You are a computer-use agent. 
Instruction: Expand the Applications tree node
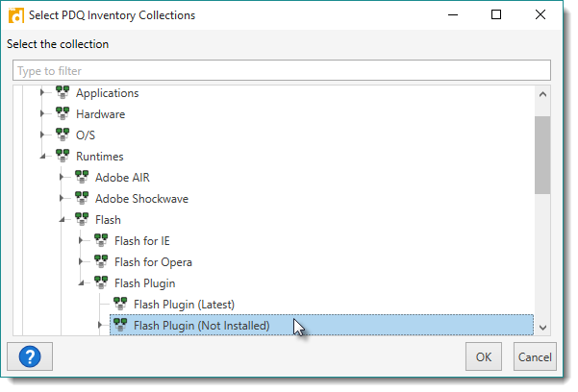click(x=42, y=94)
